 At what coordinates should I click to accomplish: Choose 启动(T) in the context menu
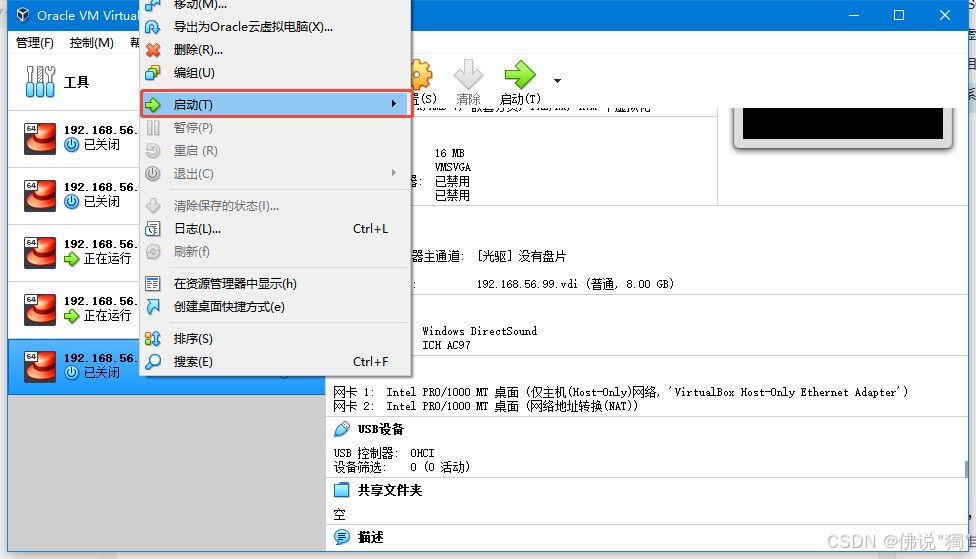click(274, 104)
